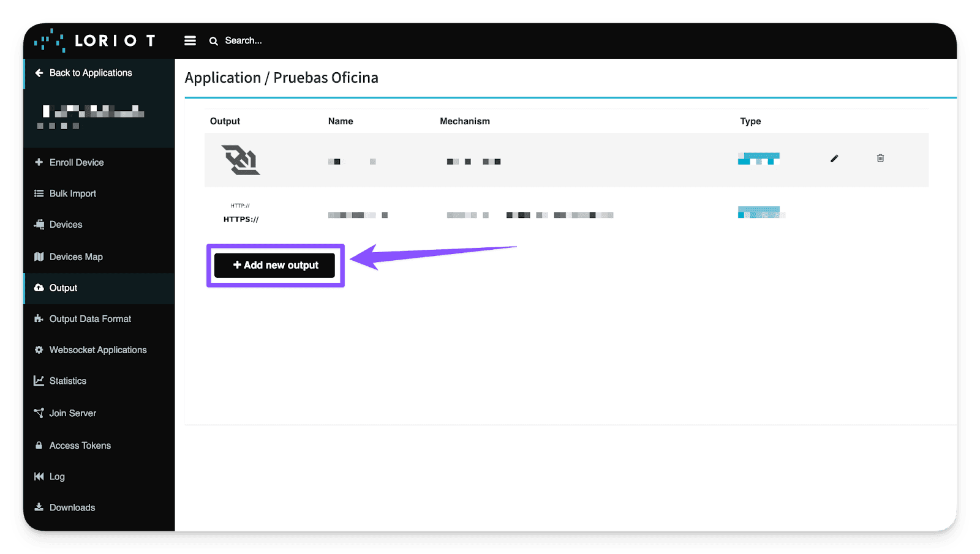Click the Log rewind icon
980x554 pixels.
[39, 476]
